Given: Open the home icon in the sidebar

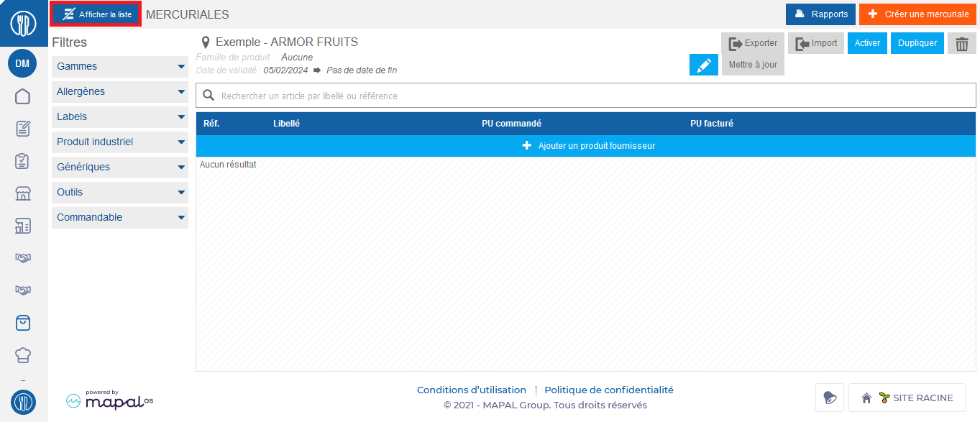Looking at the screenshot, I should (22, 96).
